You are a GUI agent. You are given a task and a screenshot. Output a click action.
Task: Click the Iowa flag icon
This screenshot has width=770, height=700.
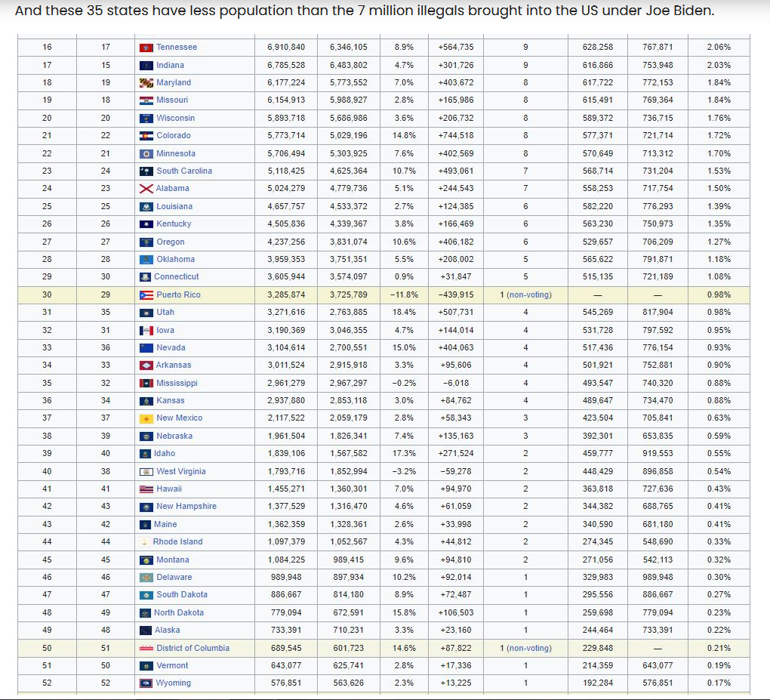146,331
